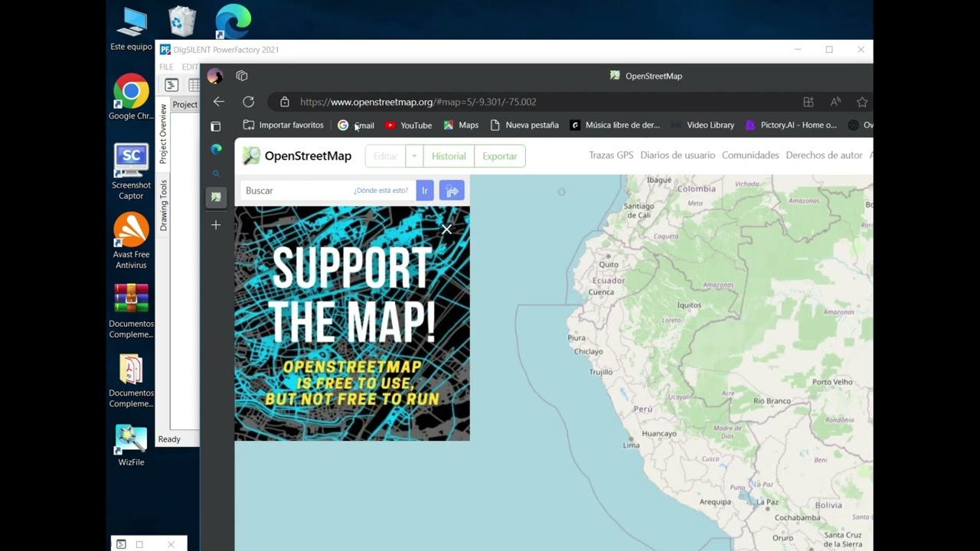Open YouTube bookmark
This screenshot has height=551, width=980.
point(409,125)
